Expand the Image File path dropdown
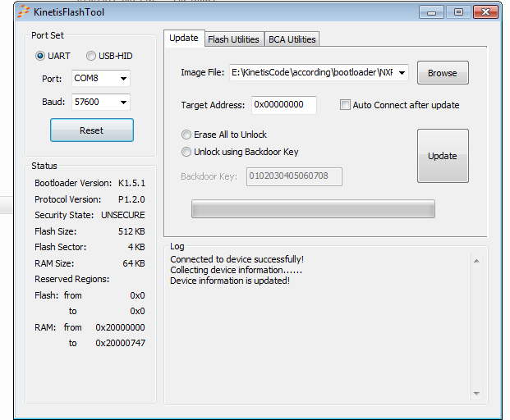 [402, 72]
